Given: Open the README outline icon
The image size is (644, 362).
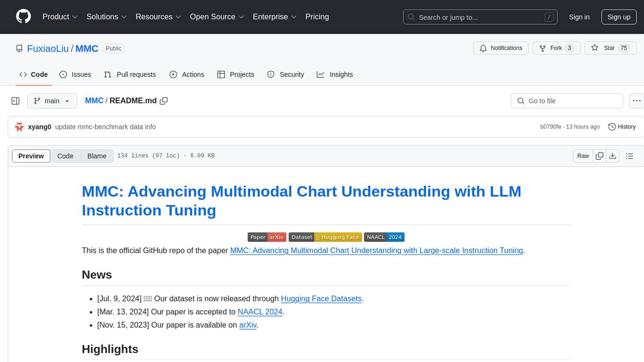Looking at the screenshot, I should 629,156.
